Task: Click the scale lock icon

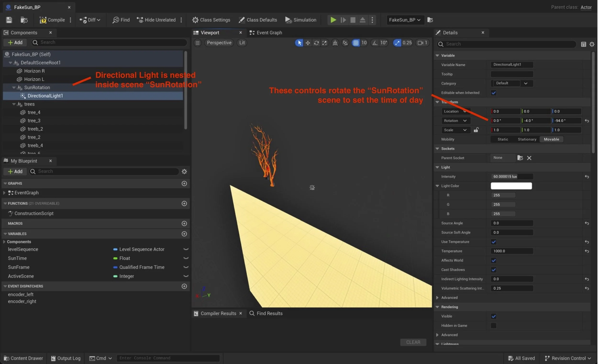Action: [x=476, y=130]
